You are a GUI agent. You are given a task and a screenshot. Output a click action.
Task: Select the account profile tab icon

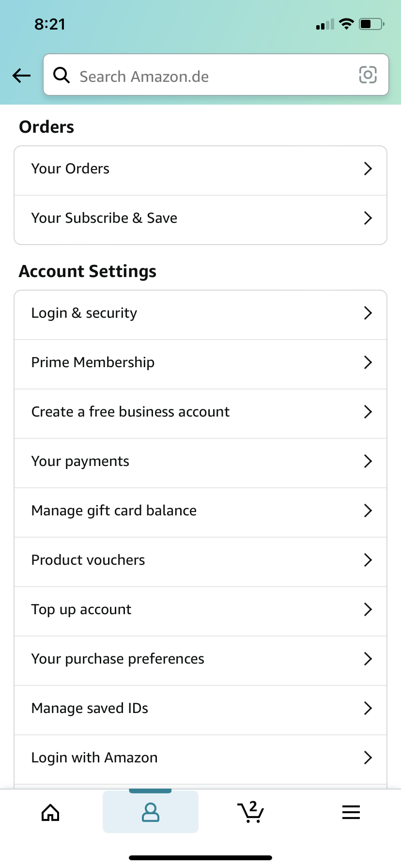[151, 812]
